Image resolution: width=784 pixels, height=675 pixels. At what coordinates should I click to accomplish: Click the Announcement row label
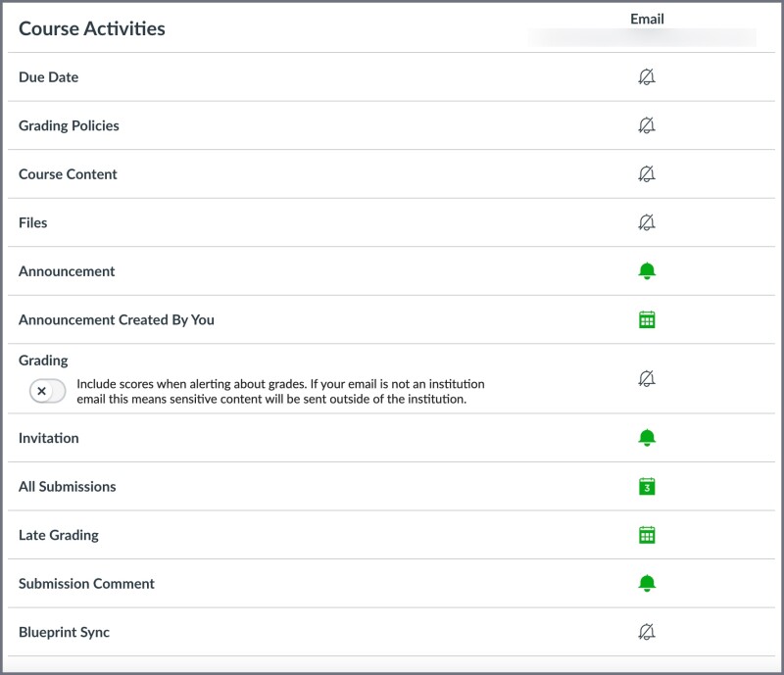pos(65,271)
